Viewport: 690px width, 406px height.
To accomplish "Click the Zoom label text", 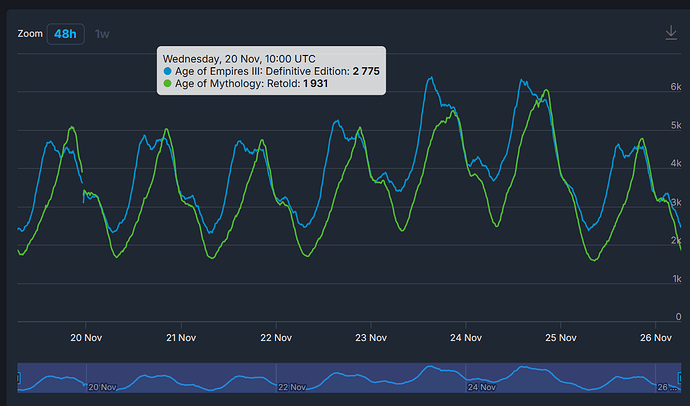I will [30, 34].
